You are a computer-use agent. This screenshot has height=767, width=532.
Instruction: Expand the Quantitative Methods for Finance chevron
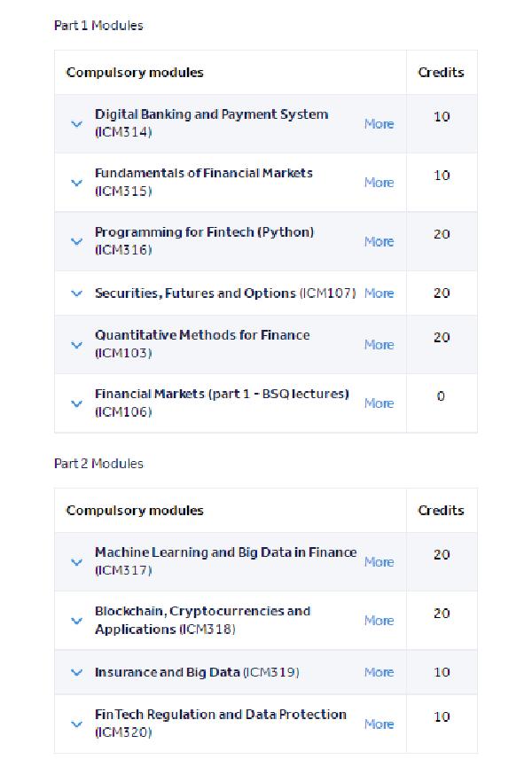(x=77, y=345)
